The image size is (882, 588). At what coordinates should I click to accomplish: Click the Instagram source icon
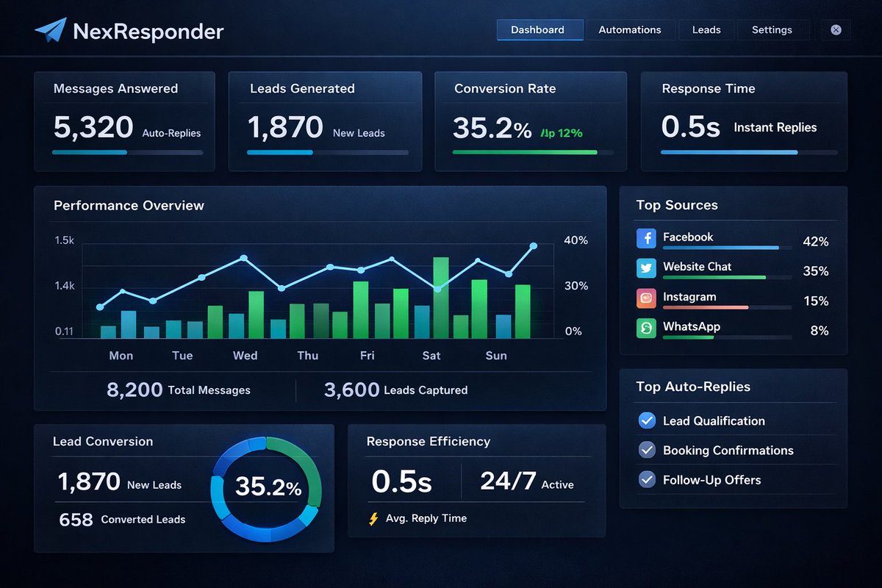click(x=646, y=298)
